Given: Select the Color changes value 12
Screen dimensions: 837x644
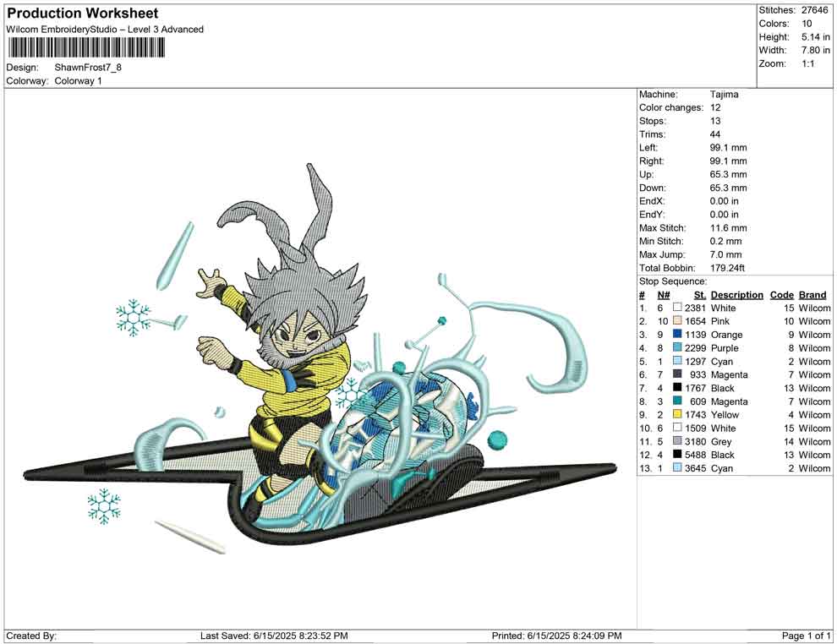Looking at the screenshot, I should (x=715, y=107).
